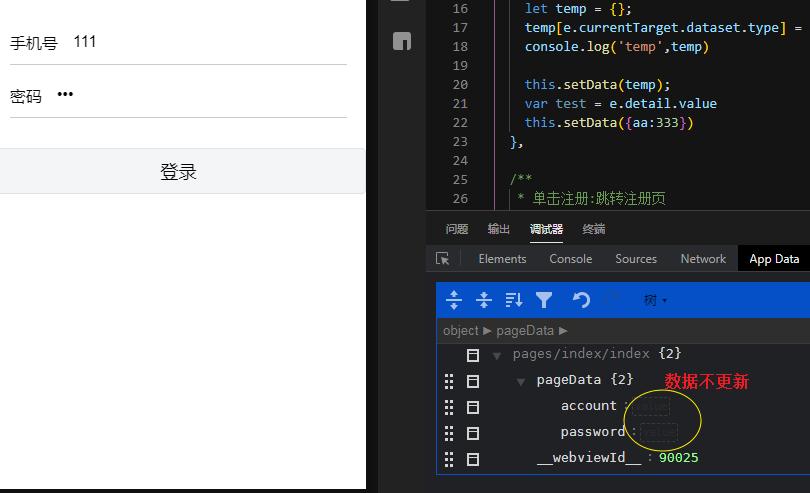Collapse the pageData tree node

pyautogui.click(x=521, y=381)
